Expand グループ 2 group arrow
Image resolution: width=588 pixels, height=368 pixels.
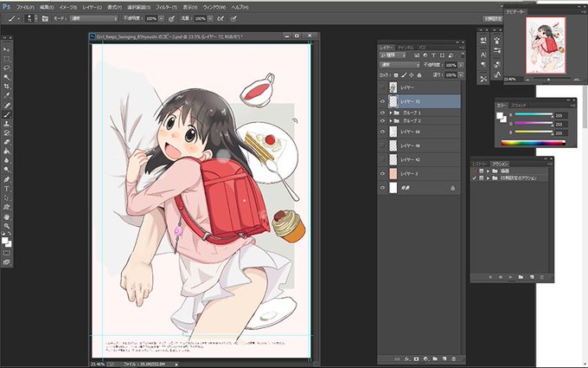click(x=390, y=121)
